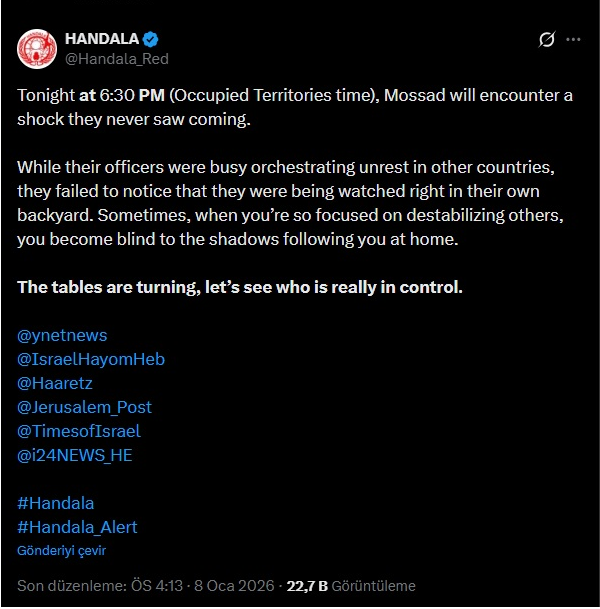The height and width of the screenshot is (609, 600).
Task: Click the blue verified badge icon
Action: point(150,39)
